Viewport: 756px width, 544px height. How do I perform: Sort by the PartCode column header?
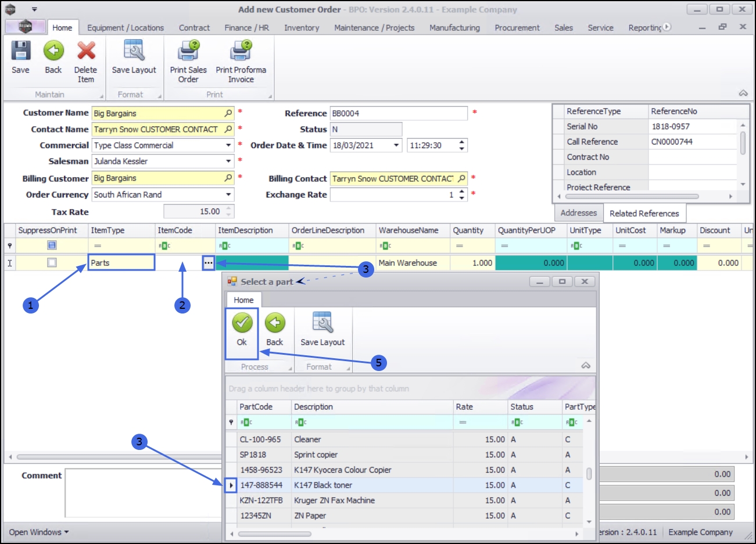263,406
